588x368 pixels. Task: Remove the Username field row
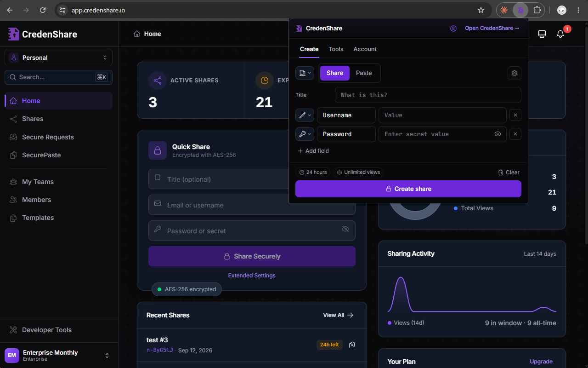(x=515, y=115)
